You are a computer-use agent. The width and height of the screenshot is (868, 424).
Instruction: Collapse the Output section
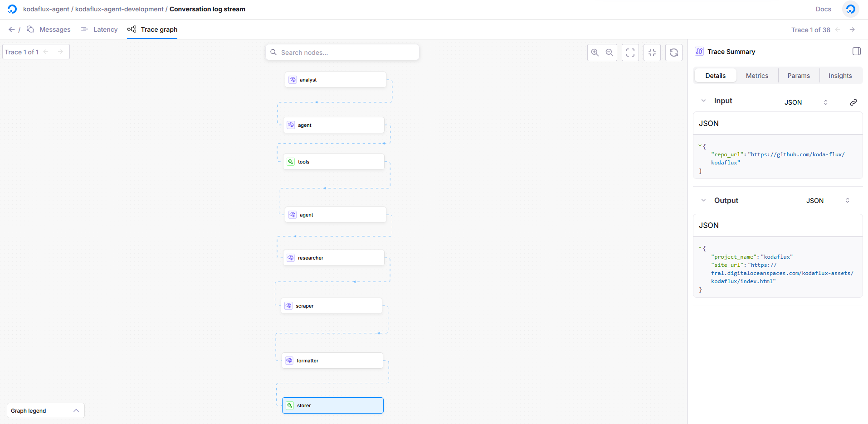point(703,200)
